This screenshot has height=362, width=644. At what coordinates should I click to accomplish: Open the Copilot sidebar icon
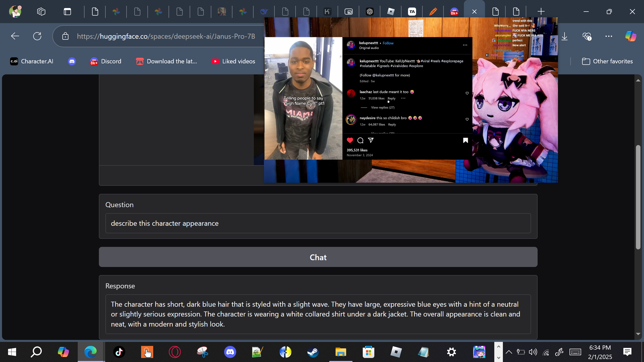pos(630,36)
